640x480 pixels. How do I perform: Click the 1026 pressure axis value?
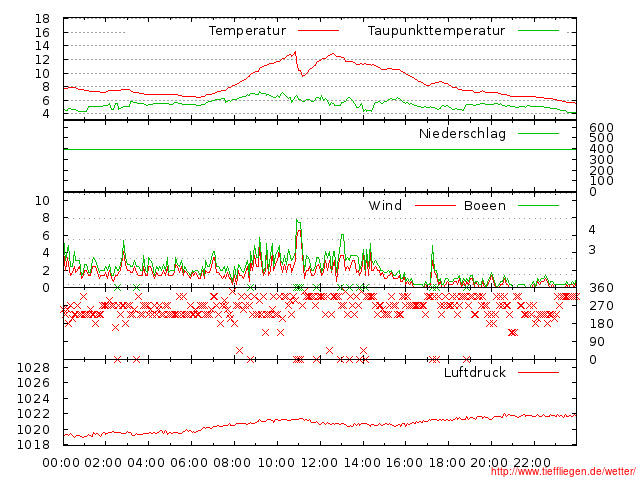[x=33, y=383]
